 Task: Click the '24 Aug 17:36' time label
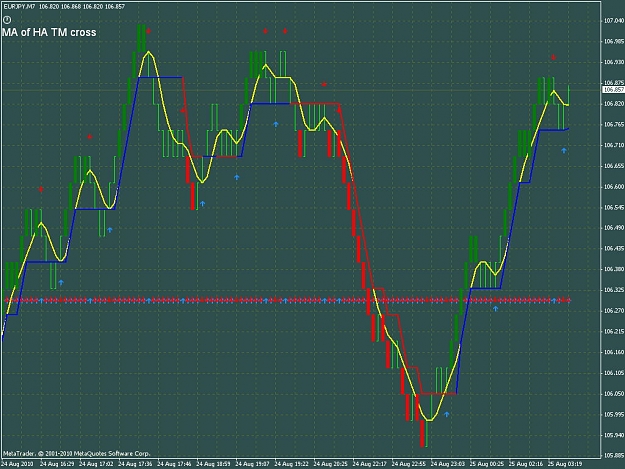click(x=135, y=464)
